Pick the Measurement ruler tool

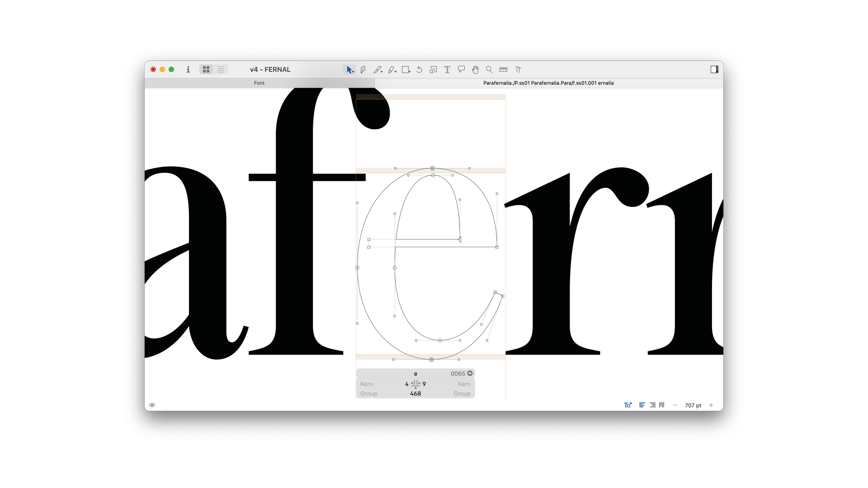[503, 70]
